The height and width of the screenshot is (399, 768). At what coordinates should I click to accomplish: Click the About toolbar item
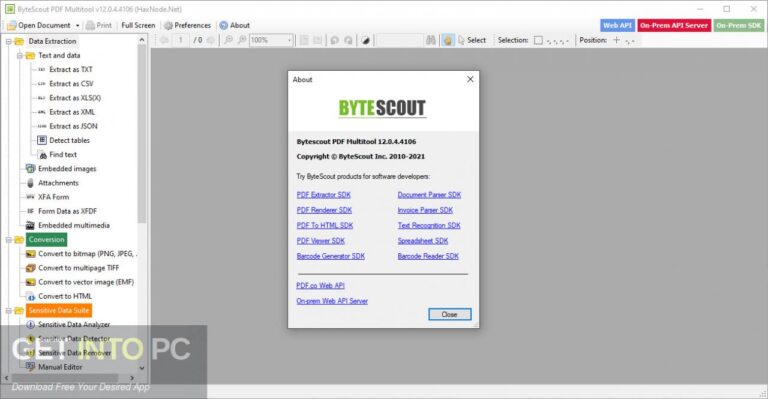(235, 25)
